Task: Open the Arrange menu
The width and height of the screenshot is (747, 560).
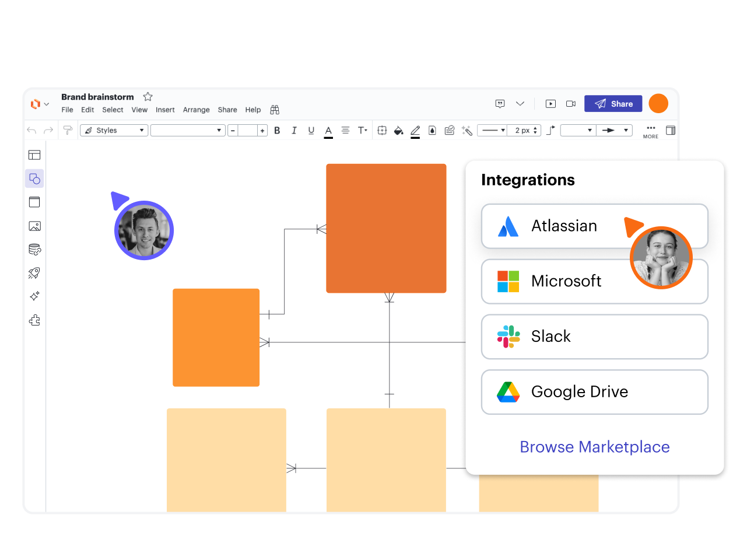Action: [196, 110]
